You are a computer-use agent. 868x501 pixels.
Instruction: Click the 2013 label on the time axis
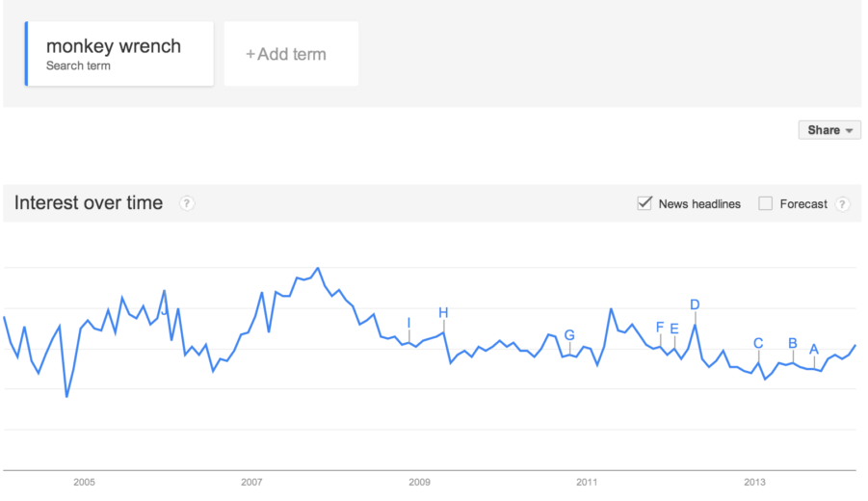tap(754, 482)
